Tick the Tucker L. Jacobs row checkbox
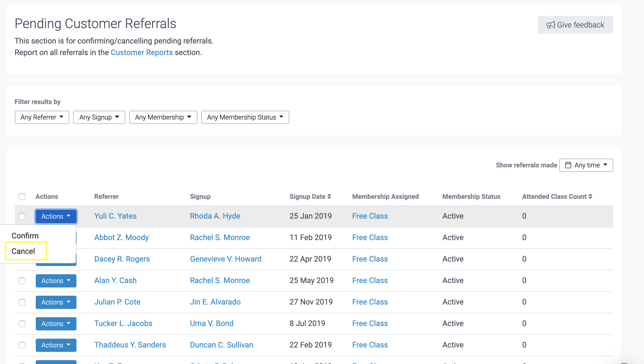Viewport: 644px width, 364px height. [x=22, y=324]
